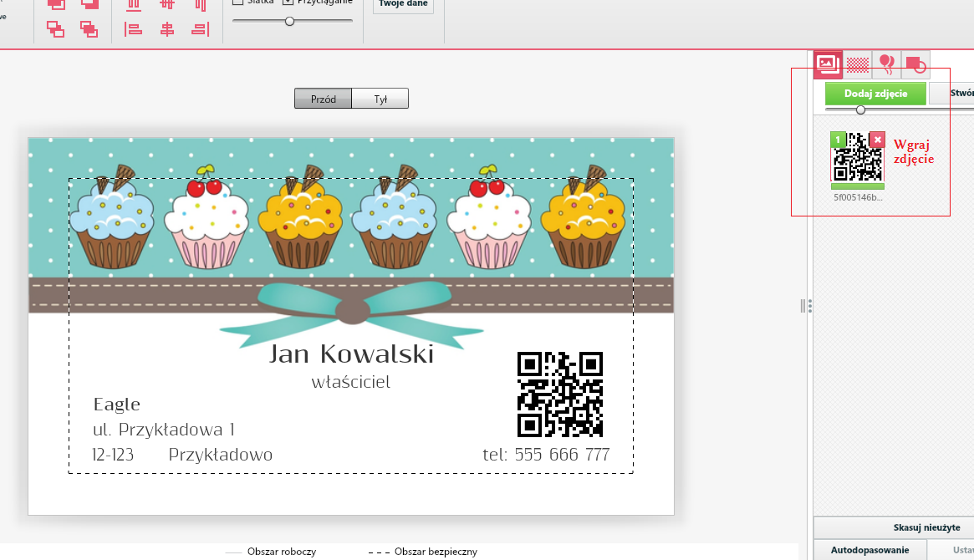This screenshot has height=560, width=974.
Task: Adjust the zoom slider in toolbar
Action: point(289,21)
